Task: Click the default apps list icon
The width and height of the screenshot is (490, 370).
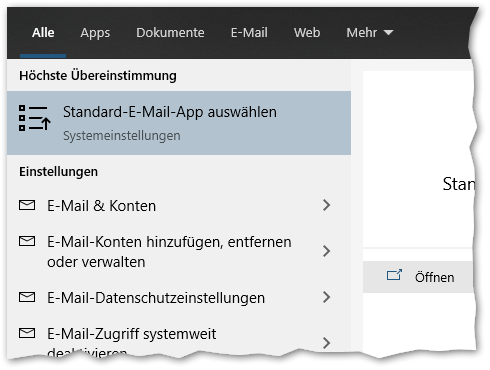Action: (x=34, y=118)
